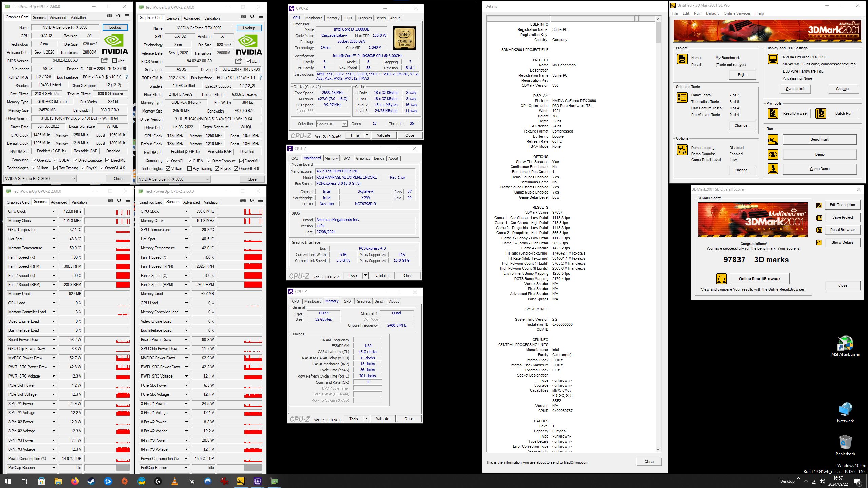
Task: Click the magnifier icon beside ResultBrowser in Pro Tools
Action: click(x=773, y=114)
